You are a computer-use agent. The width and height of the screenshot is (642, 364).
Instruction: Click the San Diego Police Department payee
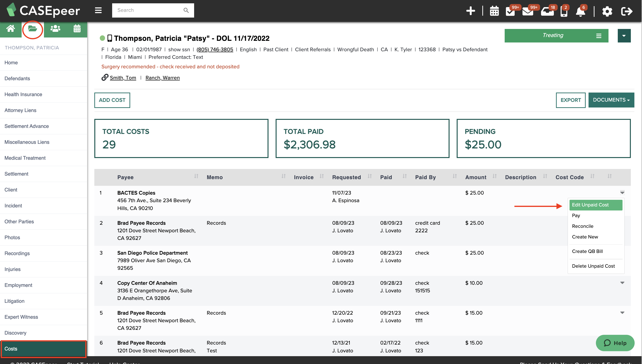coord(152,253)
